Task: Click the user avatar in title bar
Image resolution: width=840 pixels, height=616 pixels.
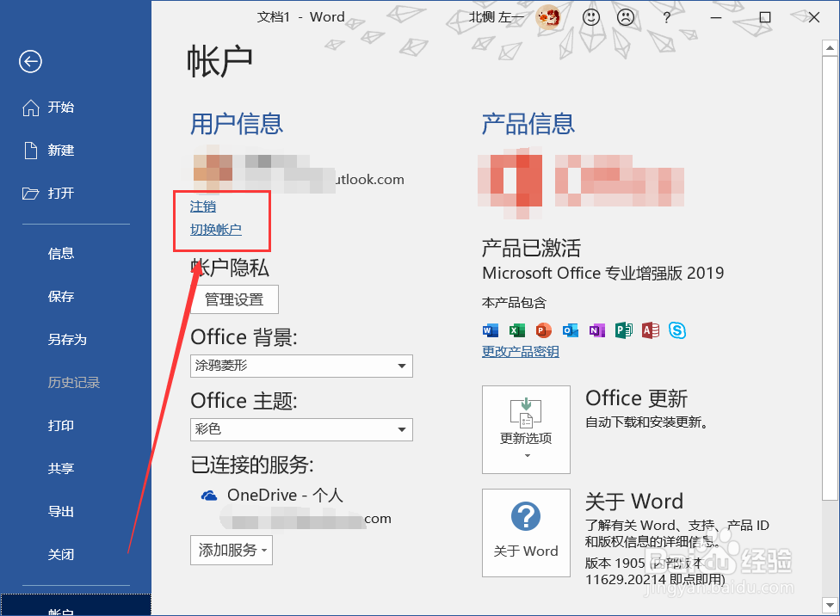Action: (x=548, y=17)
